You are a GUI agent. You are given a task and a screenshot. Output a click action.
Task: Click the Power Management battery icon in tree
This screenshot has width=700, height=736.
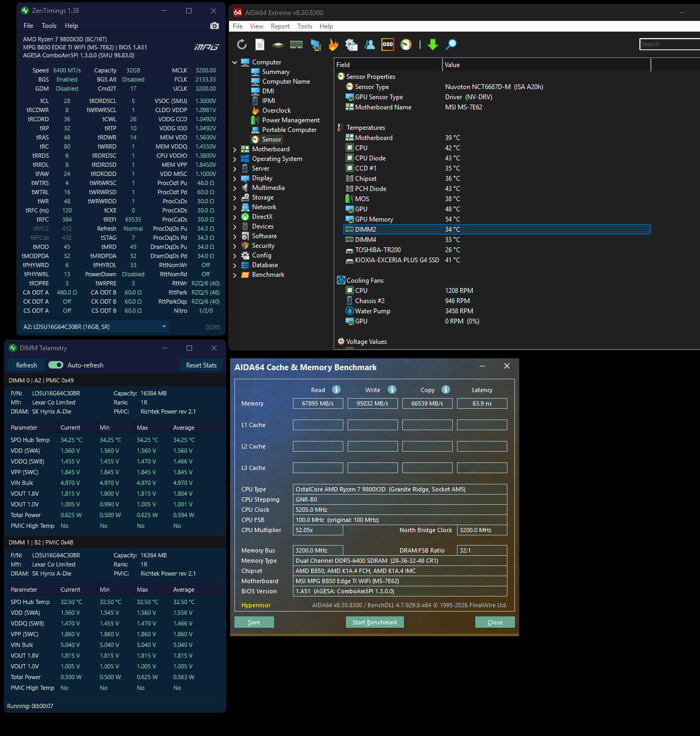[255, 120]
